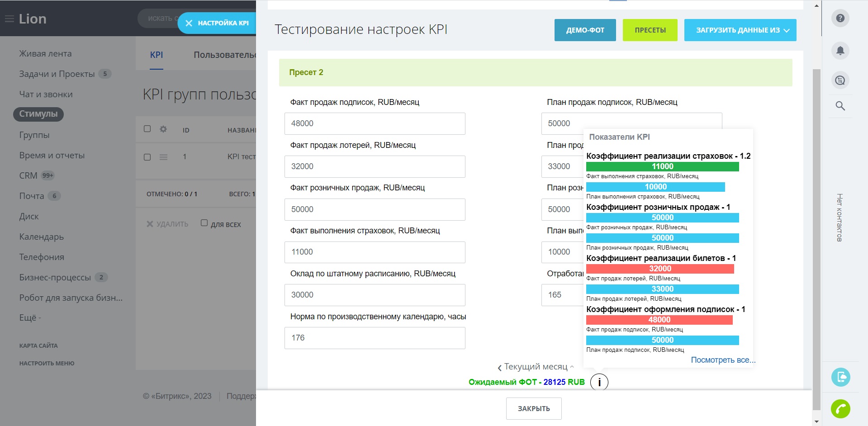Expand the 'Текущий месяц' selector
The height and width of the screenshot is (426, 868).
tap(536, 367)
